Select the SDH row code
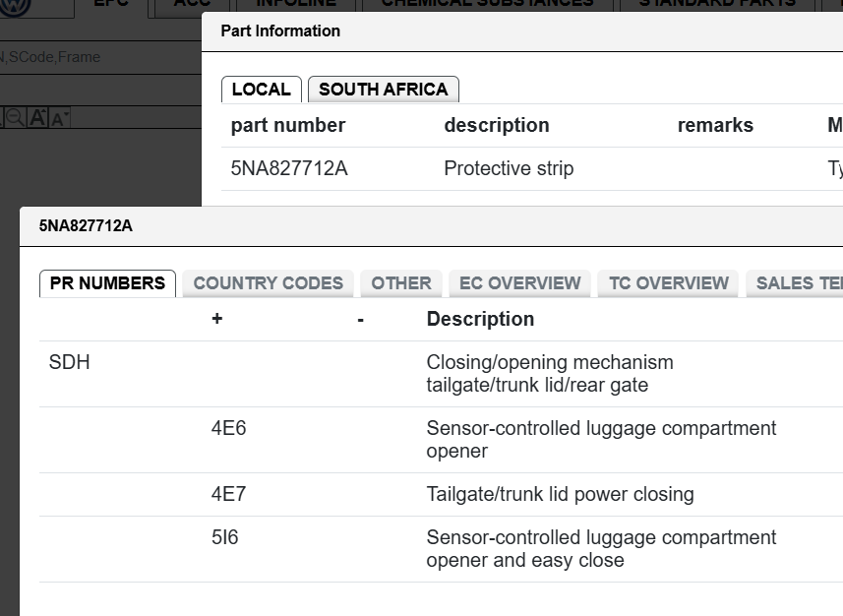 point(70,362)
